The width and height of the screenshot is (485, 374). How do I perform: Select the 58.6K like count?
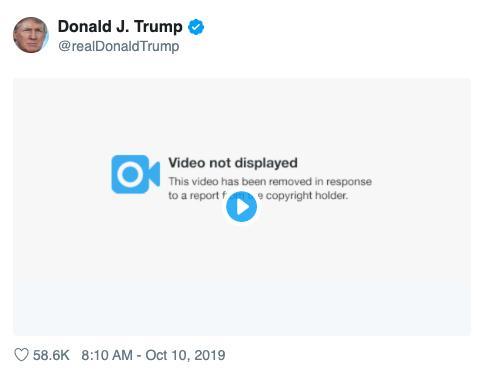[x=51, y=355]
